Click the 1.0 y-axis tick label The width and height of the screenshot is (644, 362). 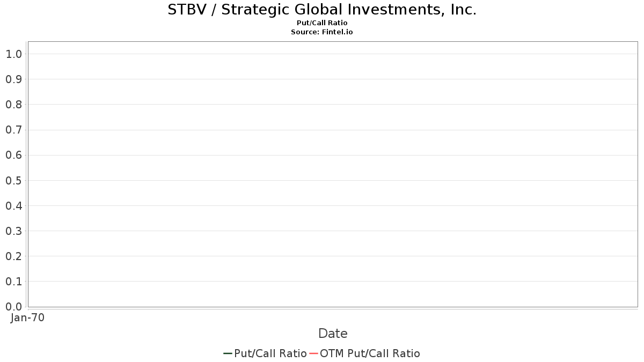tap(13, 54)
